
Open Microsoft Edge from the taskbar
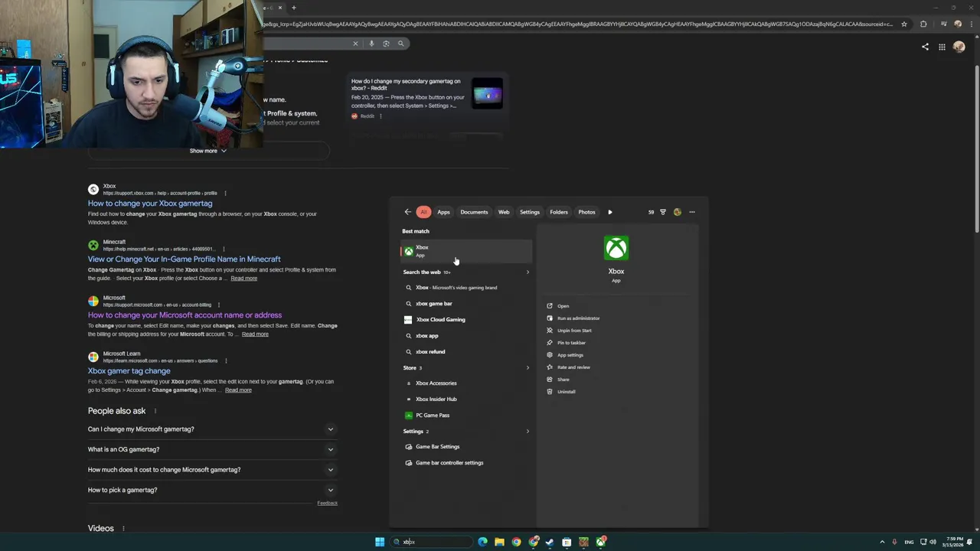tap(482, 542)
